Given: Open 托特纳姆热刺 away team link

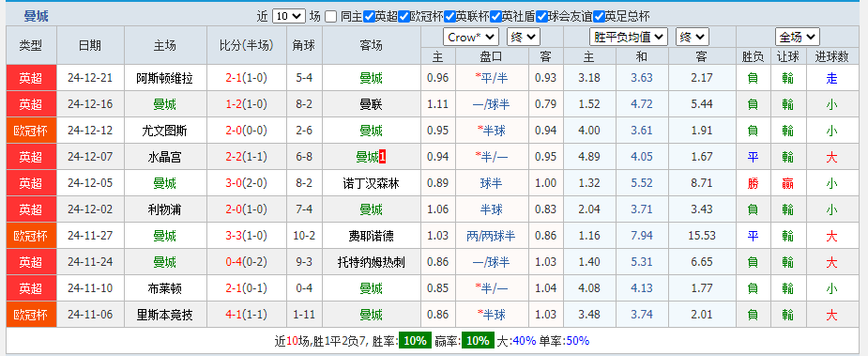Looking at the screenshot, I should click(x=371, y=262).
